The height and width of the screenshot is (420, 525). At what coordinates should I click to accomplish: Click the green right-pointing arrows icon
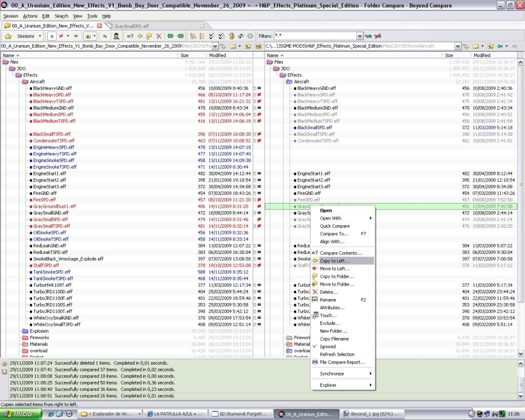(x=171, y=36)
